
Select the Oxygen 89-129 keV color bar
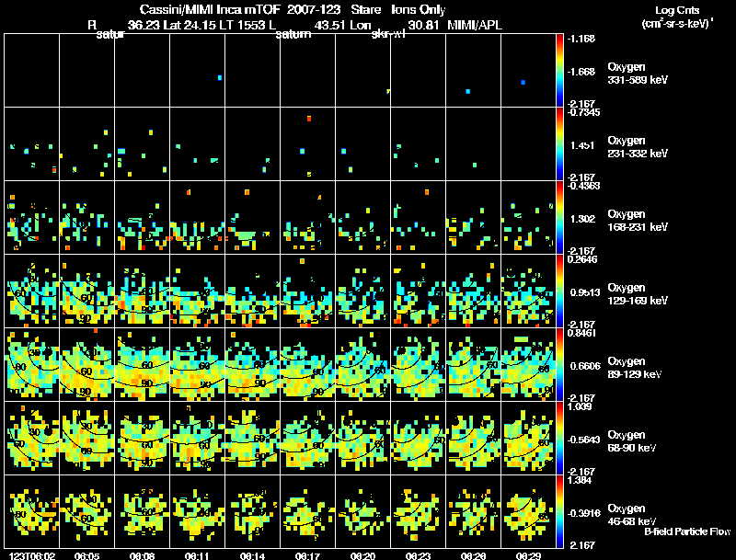[560, 364]
